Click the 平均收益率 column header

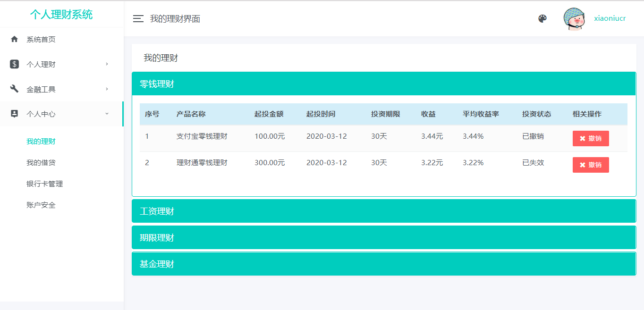pos(481,114)
